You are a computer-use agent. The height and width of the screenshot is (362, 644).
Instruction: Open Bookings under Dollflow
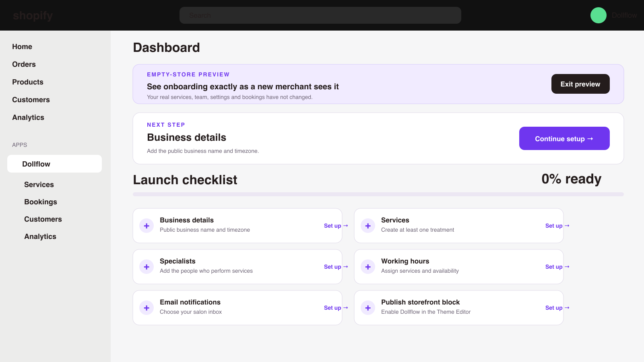tap(41, 202)
